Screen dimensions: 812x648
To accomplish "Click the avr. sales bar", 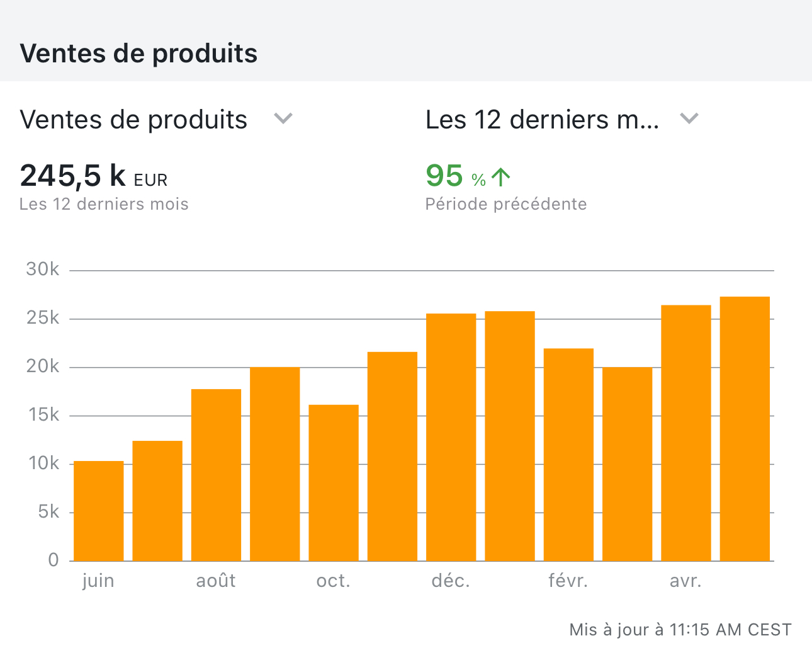I will (x=686, y=433).
